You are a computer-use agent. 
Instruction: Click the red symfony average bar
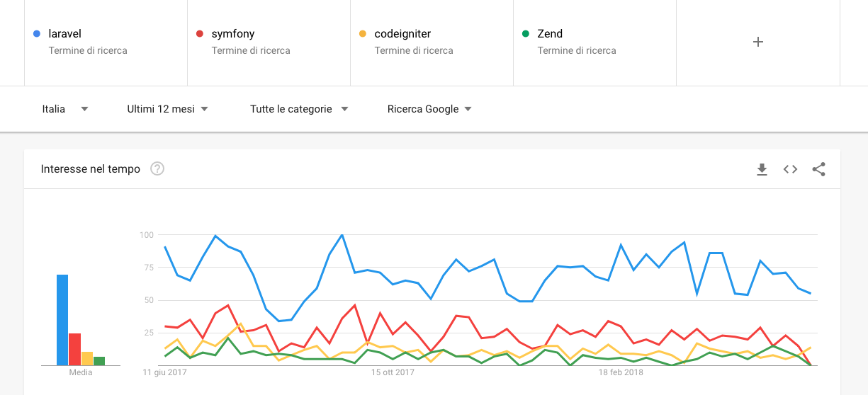74,350
